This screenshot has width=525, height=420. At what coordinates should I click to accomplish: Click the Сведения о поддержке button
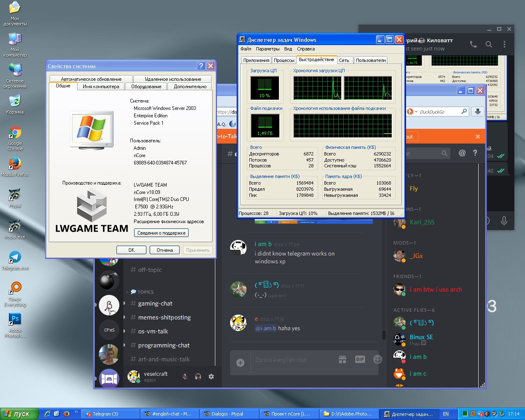pos(162,233)
